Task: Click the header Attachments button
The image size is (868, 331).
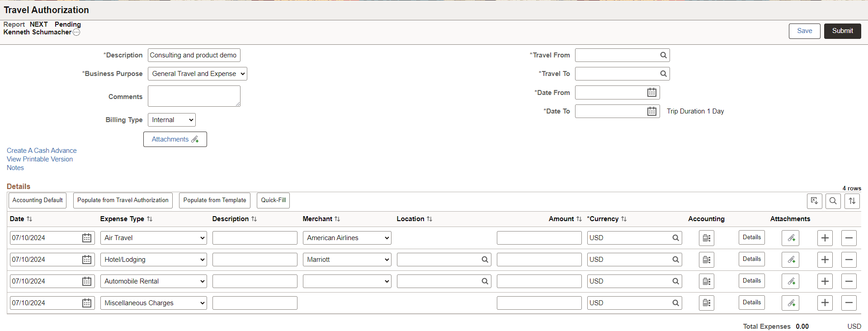Action: (x=175, y=139)
